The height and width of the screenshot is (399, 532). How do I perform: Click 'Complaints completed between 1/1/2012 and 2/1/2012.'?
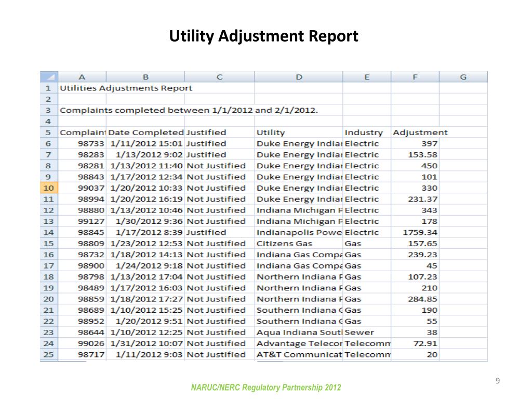[189, 110]
